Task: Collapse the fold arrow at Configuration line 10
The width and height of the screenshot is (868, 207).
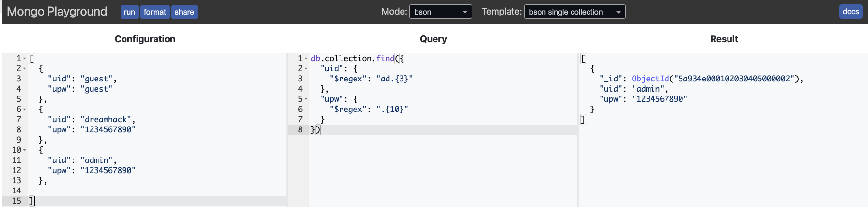Action: 25,150
